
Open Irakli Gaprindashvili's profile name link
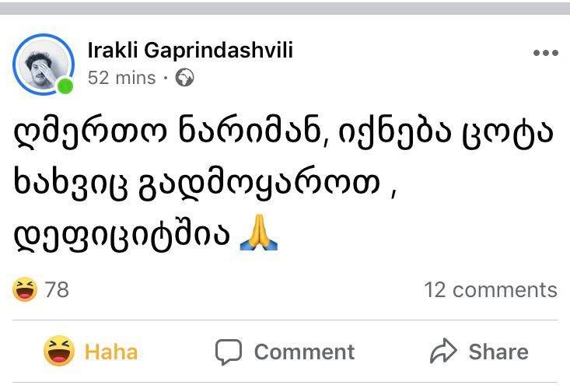pyautogui.click(x=191, y=51)
